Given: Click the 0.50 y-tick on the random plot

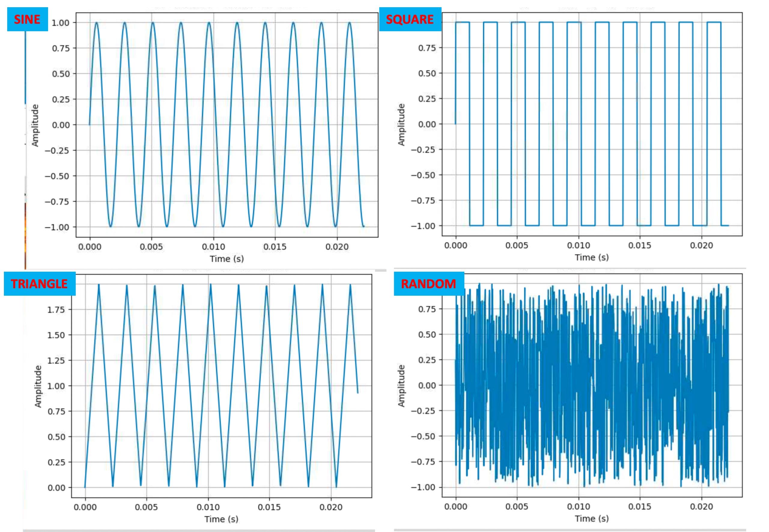Looking at the screenshot, I should coord(427,334).
